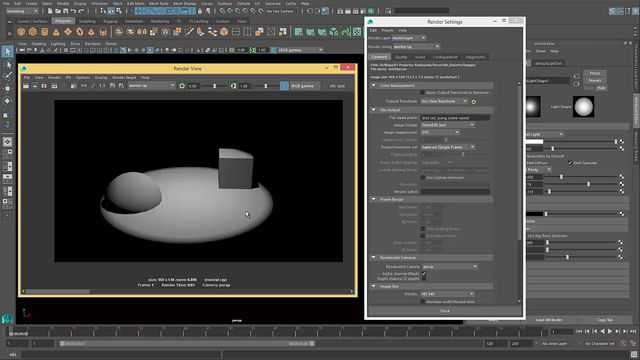Toggle Maintain width/height ratio checkbox

pyautogui.click(x=422, y=302)
